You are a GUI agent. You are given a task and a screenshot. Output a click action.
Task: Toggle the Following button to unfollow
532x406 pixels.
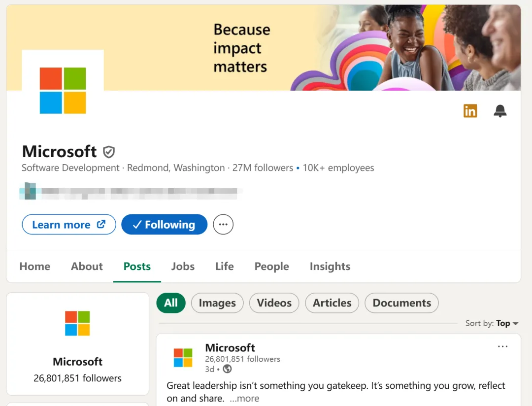click(x=164, y=225)
